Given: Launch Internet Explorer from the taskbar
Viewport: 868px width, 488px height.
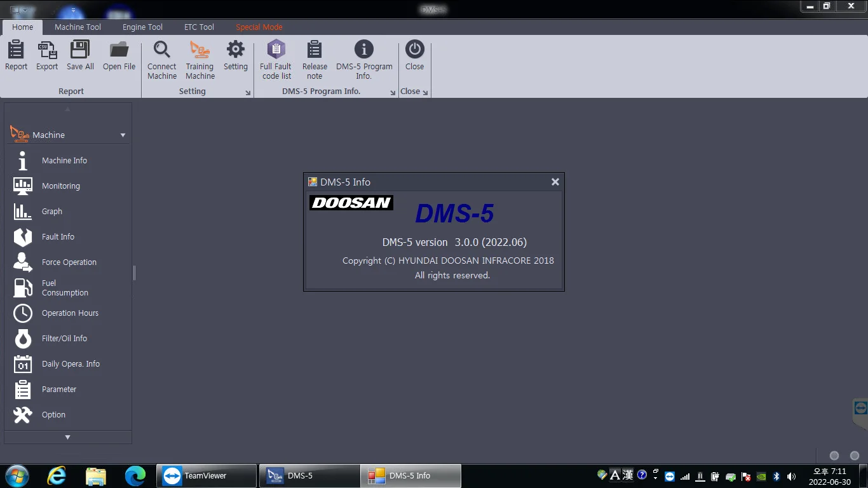Looking at the screenshot, I should pyautogui.click(x=57, y=475).
